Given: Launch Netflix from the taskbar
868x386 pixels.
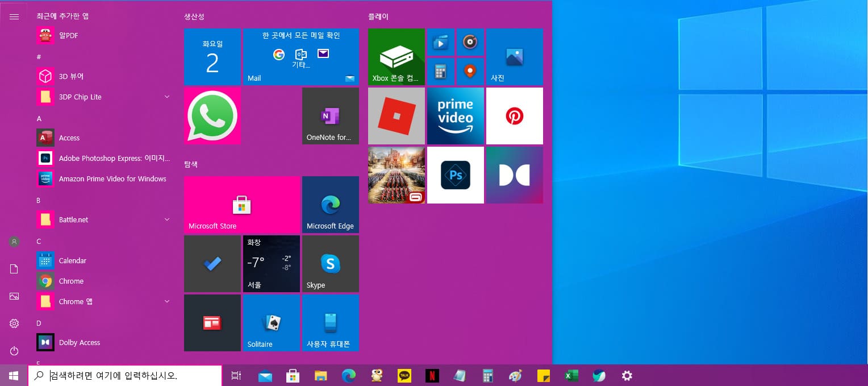Looking at the screenshot, I should [432, 376].
